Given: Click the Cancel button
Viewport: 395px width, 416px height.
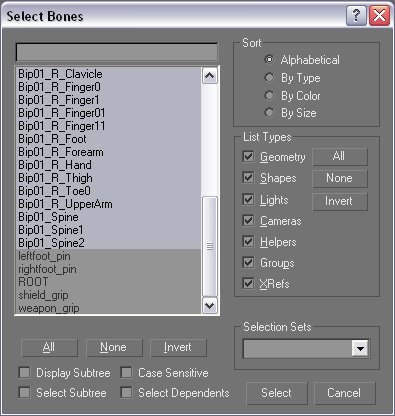Looking at the screenshot, I should point(344,393).
